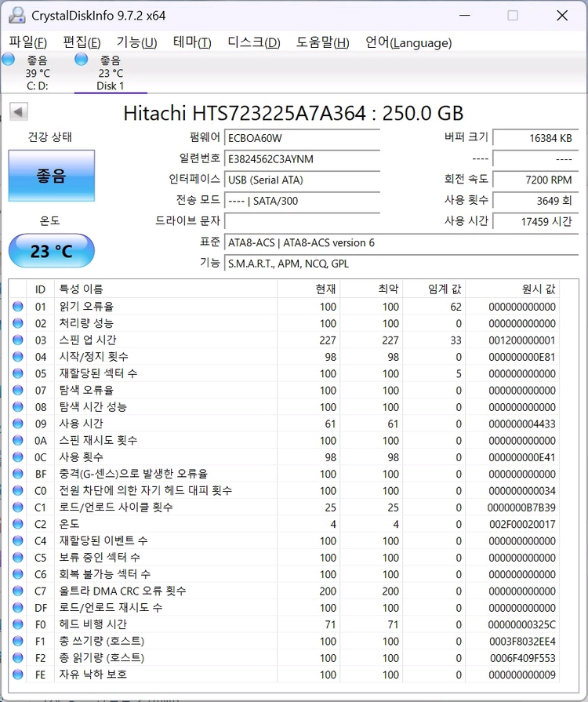
Task: Click raw value 002F00020017
Action: point(522,524)
